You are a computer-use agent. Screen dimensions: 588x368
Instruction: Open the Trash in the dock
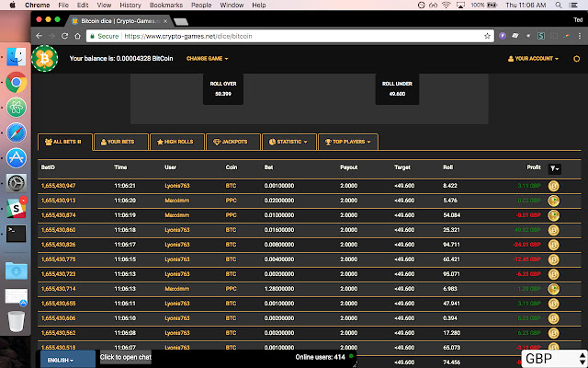click(x=17, y=321)
